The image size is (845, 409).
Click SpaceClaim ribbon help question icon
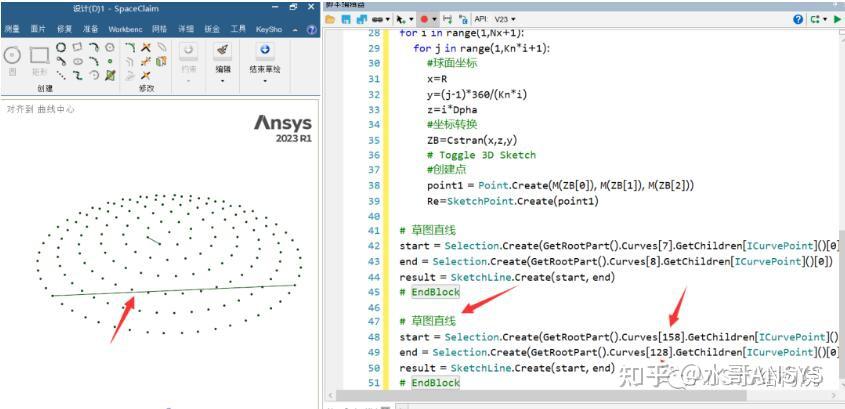pos(311,30)
